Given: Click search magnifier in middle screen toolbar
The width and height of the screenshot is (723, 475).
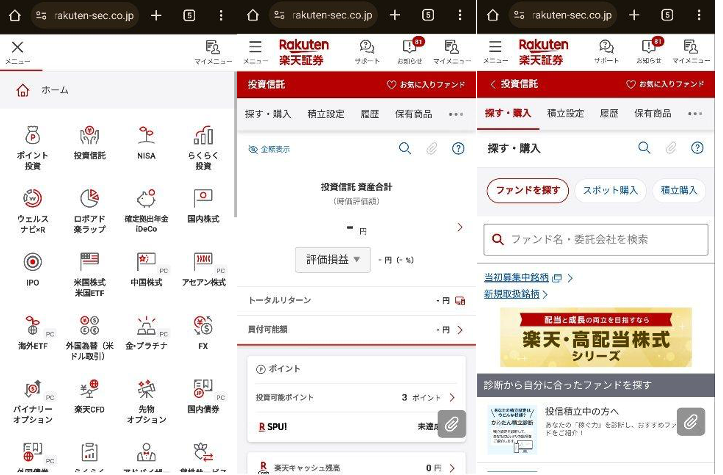Looking at the screenshot, I should (404, 148).
